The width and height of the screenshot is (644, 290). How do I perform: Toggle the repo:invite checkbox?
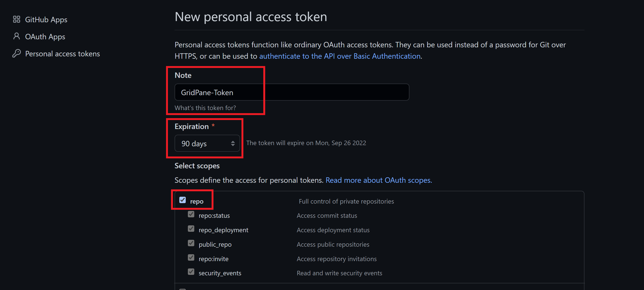(x=191, y=258)
